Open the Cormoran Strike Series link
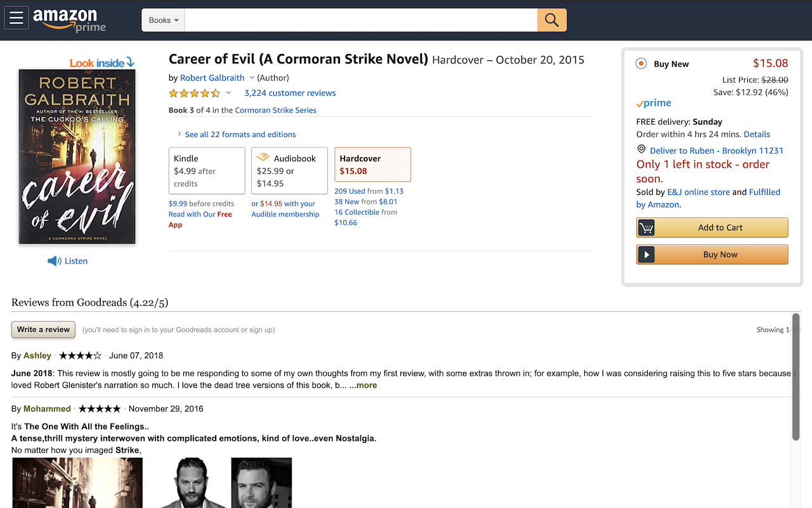Screen dimensions: 812x508 point(275,110)
